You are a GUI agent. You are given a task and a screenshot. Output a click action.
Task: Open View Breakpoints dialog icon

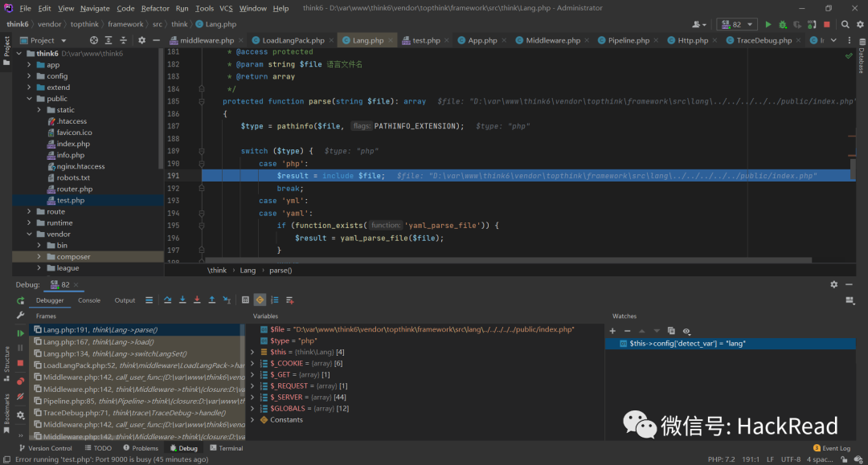20,381
